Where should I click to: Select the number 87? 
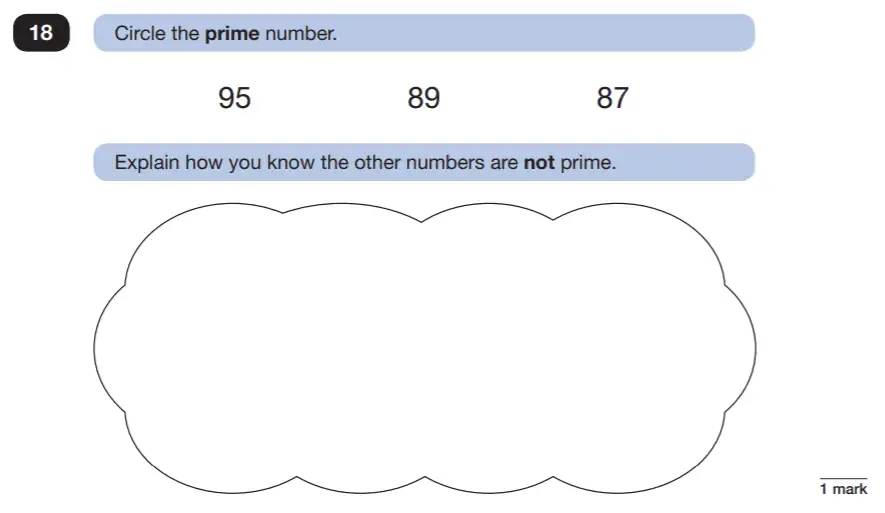click(612, 98)
